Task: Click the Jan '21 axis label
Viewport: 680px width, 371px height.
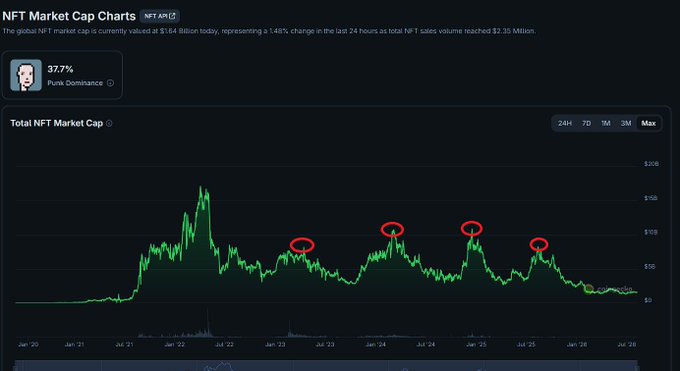Action: (x=74, y=345)
